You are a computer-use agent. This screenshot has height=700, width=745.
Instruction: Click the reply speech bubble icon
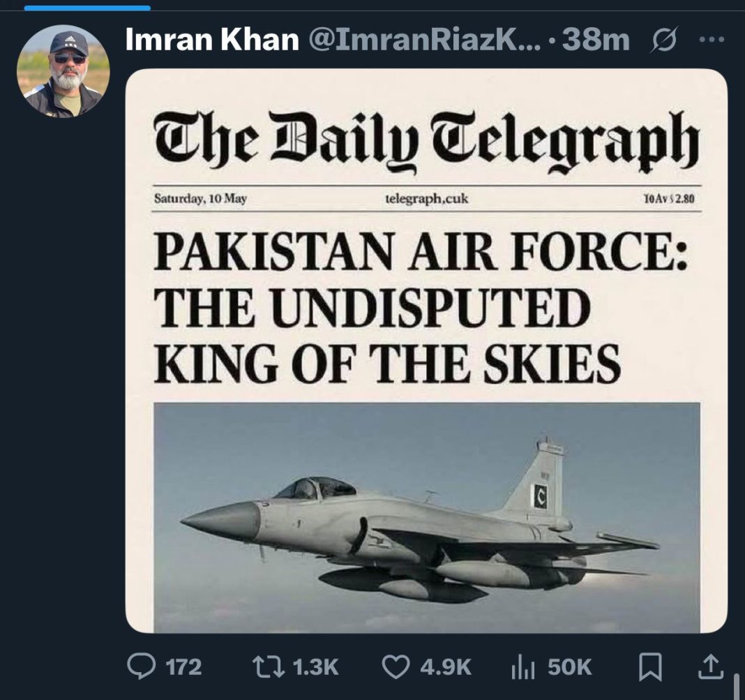click(141, 667)
